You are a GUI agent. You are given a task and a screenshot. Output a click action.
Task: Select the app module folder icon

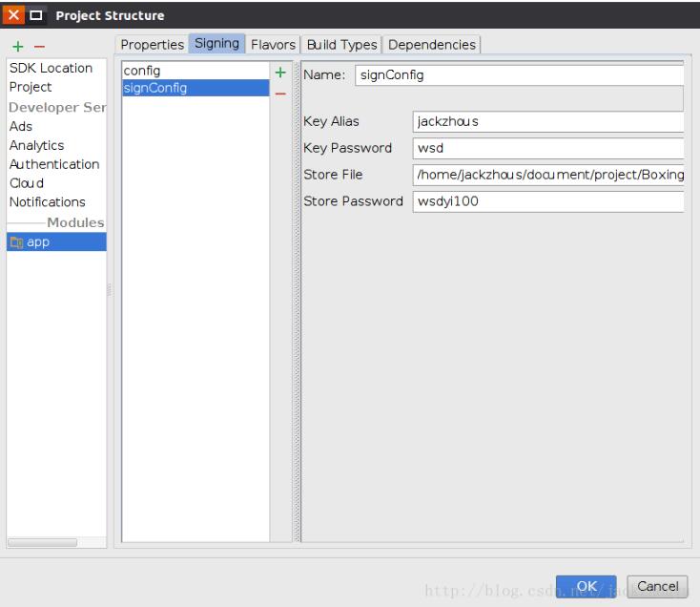(x=17, y=242)
